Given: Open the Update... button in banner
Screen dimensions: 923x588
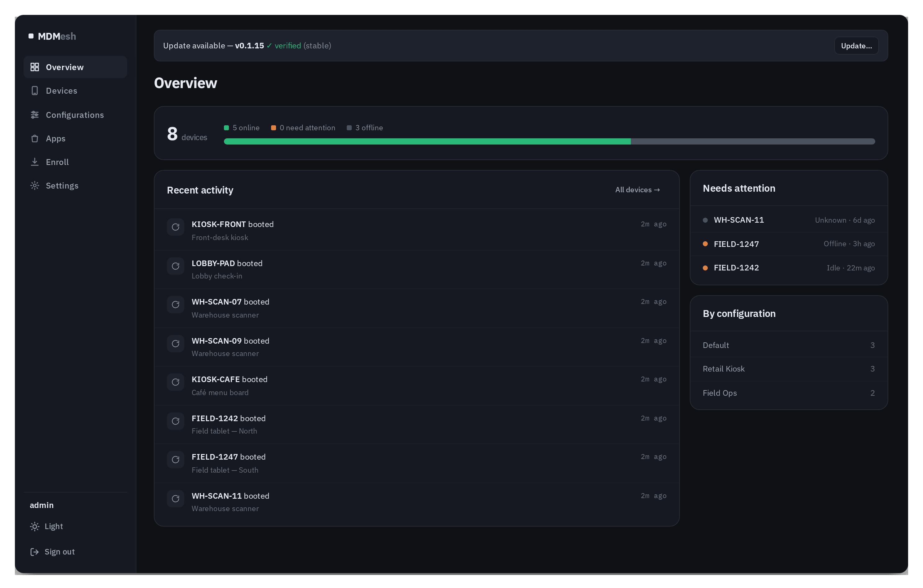Looking at the screenshot, I should pyautogui.click(x=856, y=46).
